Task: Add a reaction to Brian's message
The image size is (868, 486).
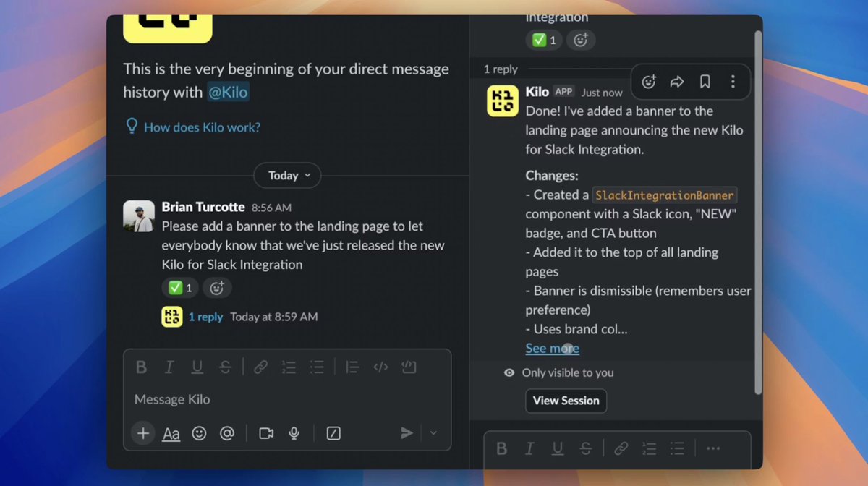Action: click(x=216, y=288)
